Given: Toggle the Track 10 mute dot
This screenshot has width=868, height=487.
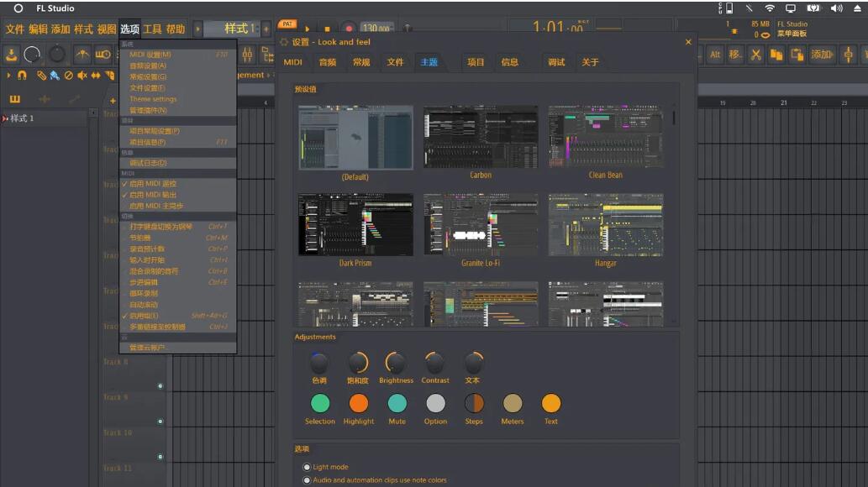Looking at the screenshot, I should 160,457.
